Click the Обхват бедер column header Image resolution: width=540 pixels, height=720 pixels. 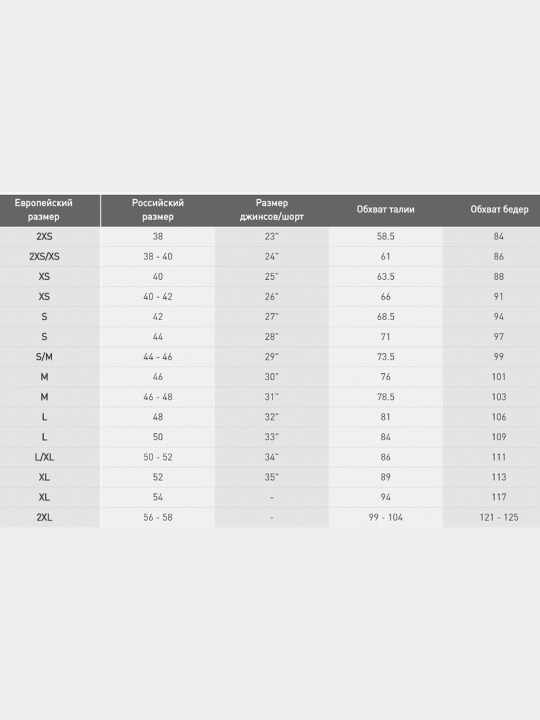coord(499,209)
